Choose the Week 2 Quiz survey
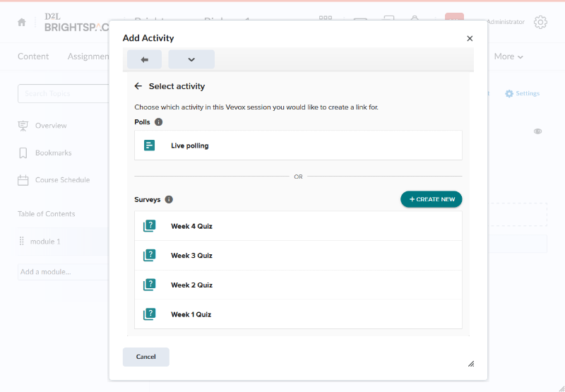 tap(191, 285)
